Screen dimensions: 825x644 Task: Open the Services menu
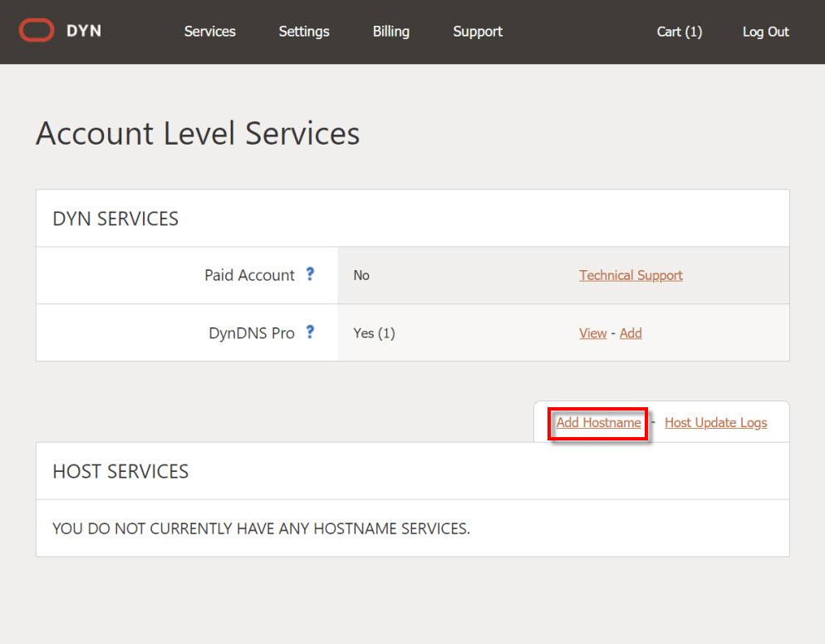[209, 32]
